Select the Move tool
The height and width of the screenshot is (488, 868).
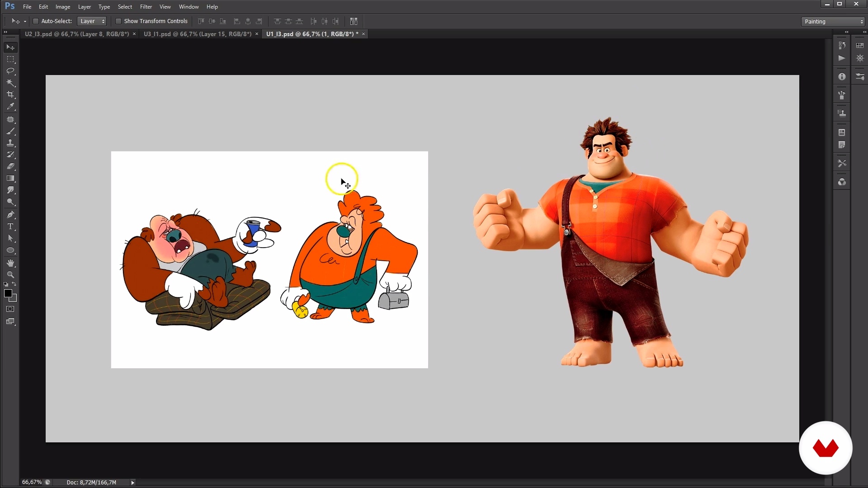tap(10, 47)
